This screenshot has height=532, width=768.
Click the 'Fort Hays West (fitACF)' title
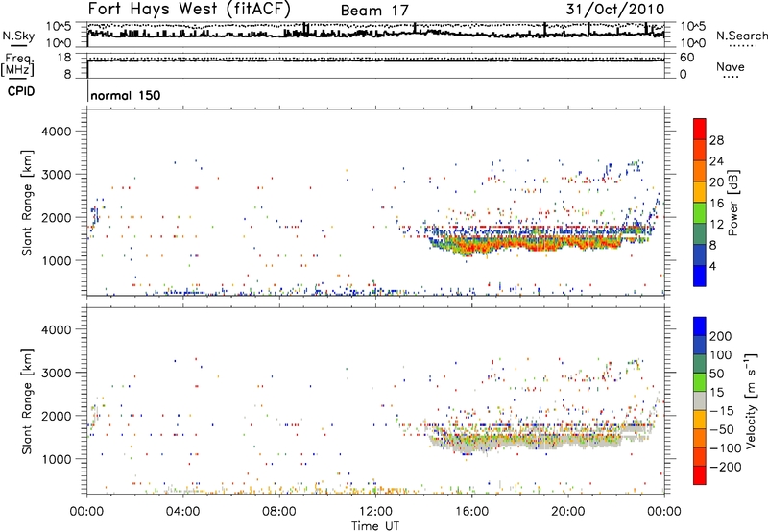[189, 9]
